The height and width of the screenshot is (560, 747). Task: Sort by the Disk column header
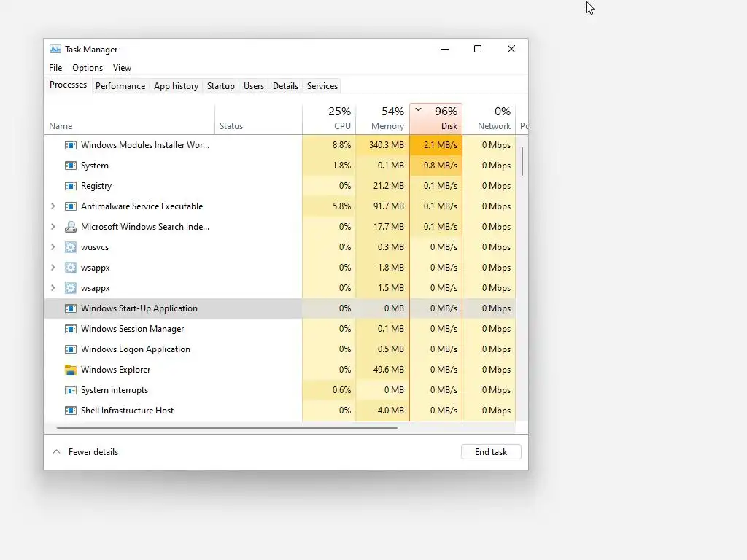(x=436, y=119)
